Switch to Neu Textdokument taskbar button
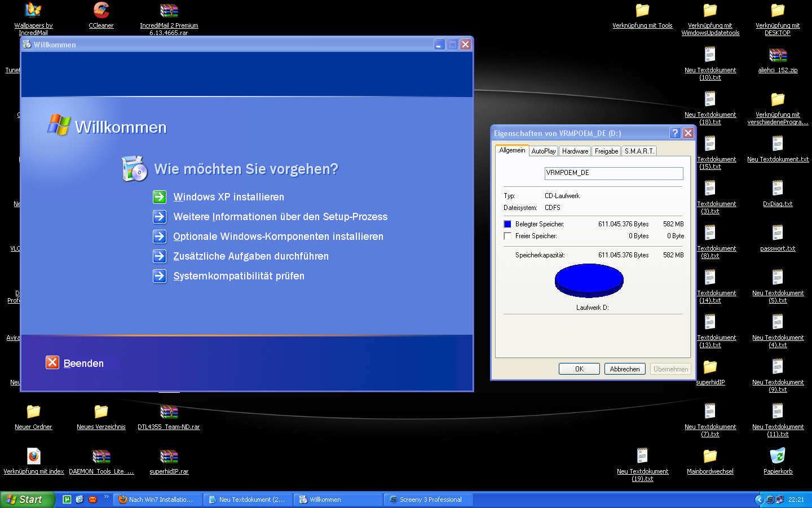 point(248,500)
